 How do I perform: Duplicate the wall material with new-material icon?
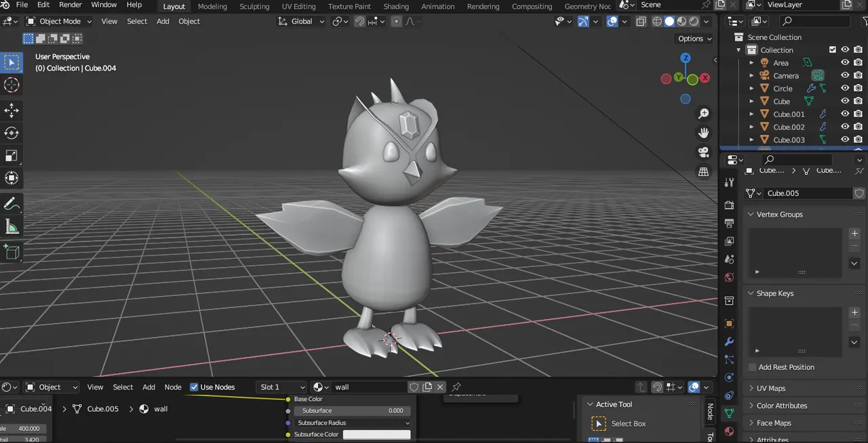point(427,387)
